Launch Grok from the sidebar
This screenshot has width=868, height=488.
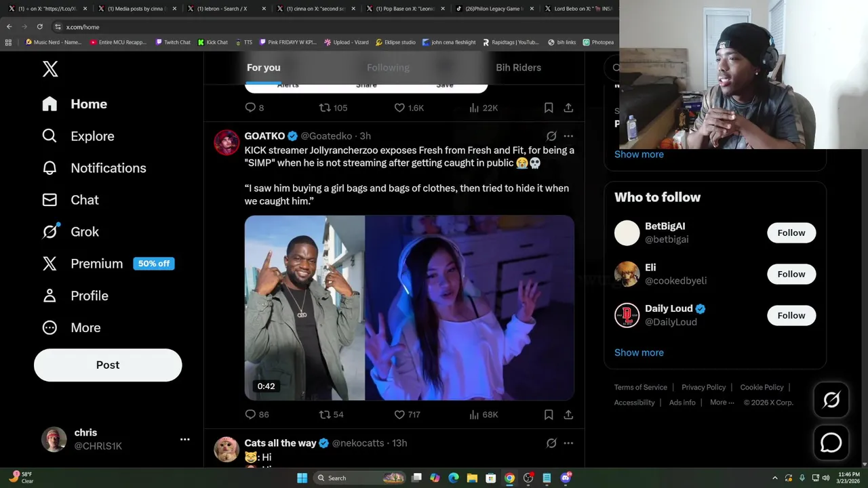[70, 232]
